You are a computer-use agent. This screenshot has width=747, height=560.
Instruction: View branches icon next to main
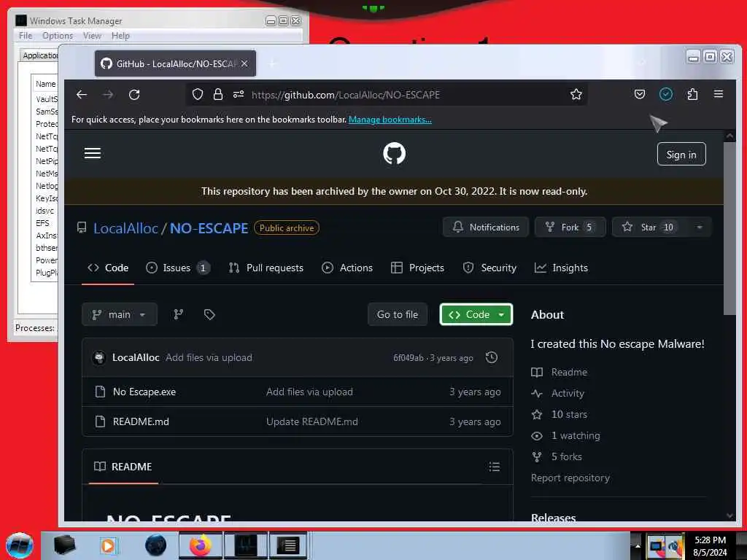178,314
